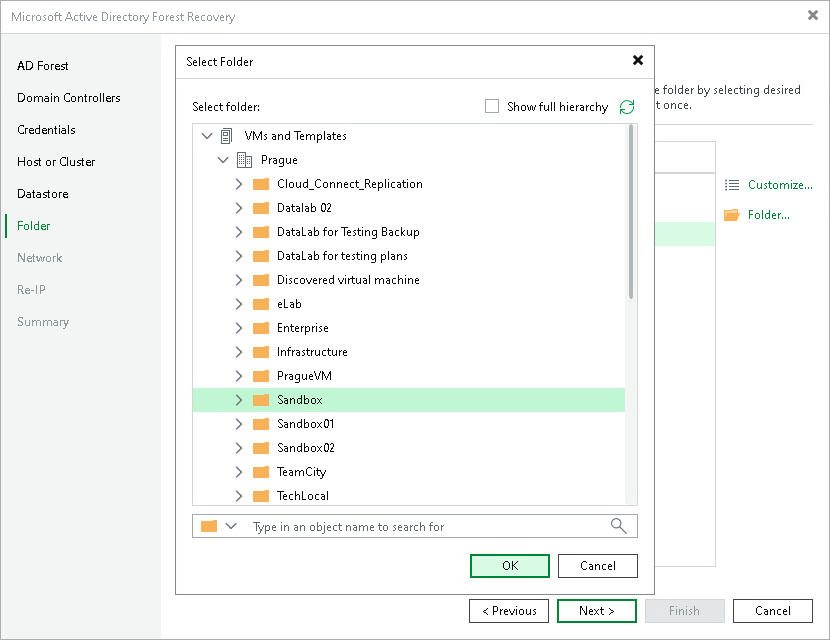Click the Previous wizard button
Image resolution: width=830 pixels, height=640 pixels.
(x=509, y=611)
